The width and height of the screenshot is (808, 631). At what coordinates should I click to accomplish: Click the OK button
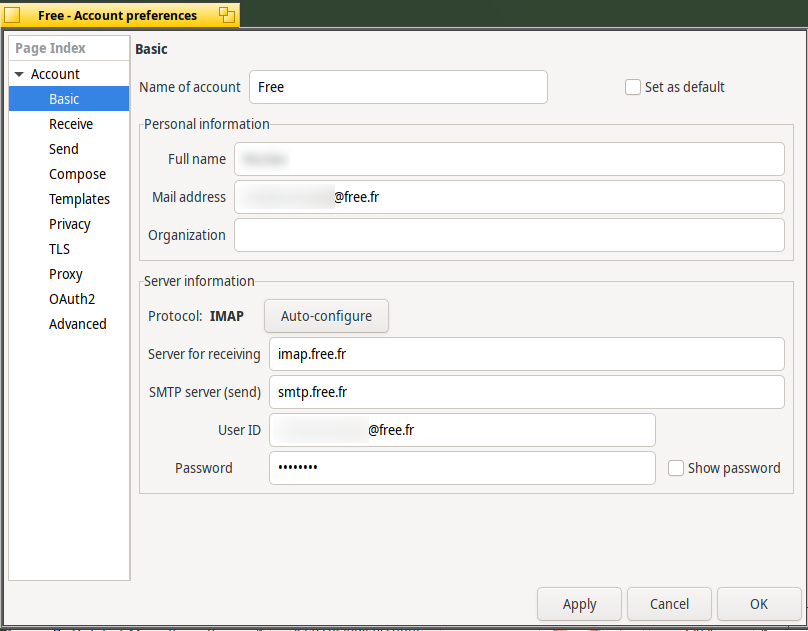tap(759, 604)
